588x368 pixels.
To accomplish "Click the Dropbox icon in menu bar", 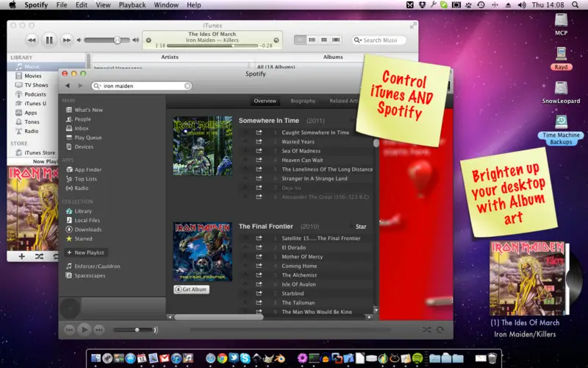I will click(422, 5).
